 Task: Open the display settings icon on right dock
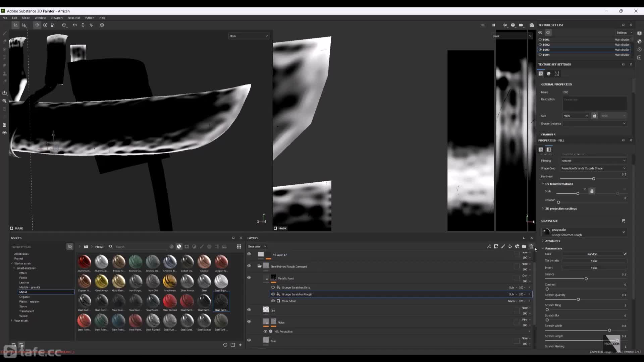[640, 33]
